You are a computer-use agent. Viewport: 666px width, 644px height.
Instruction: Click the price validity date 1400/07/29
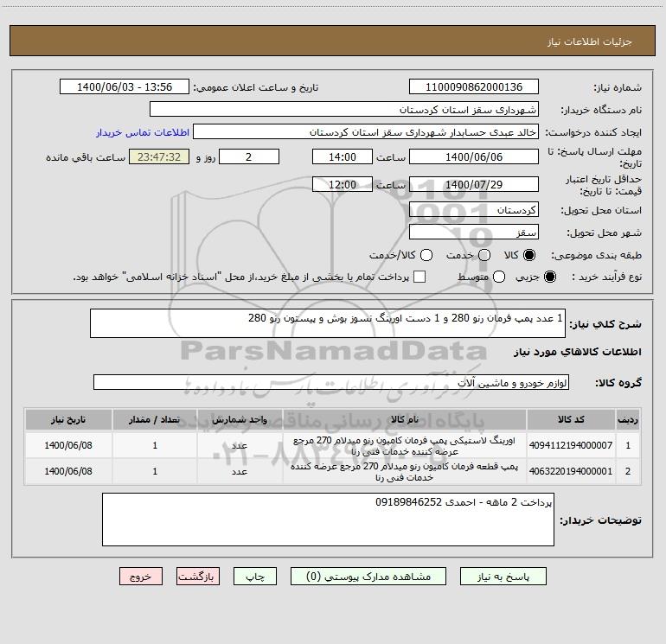click(474, 184)
